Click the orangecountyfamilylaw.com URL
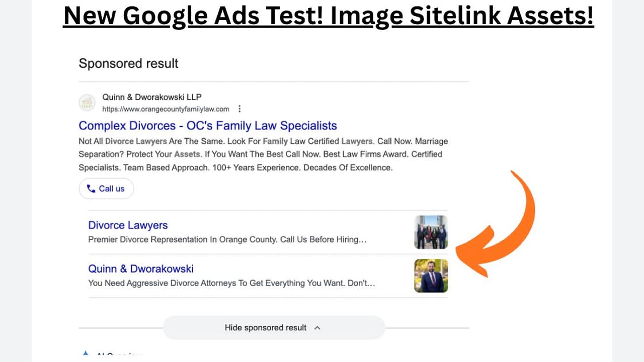Image resolution: width=644 pixels, height=362 pixels. [166, 109]
